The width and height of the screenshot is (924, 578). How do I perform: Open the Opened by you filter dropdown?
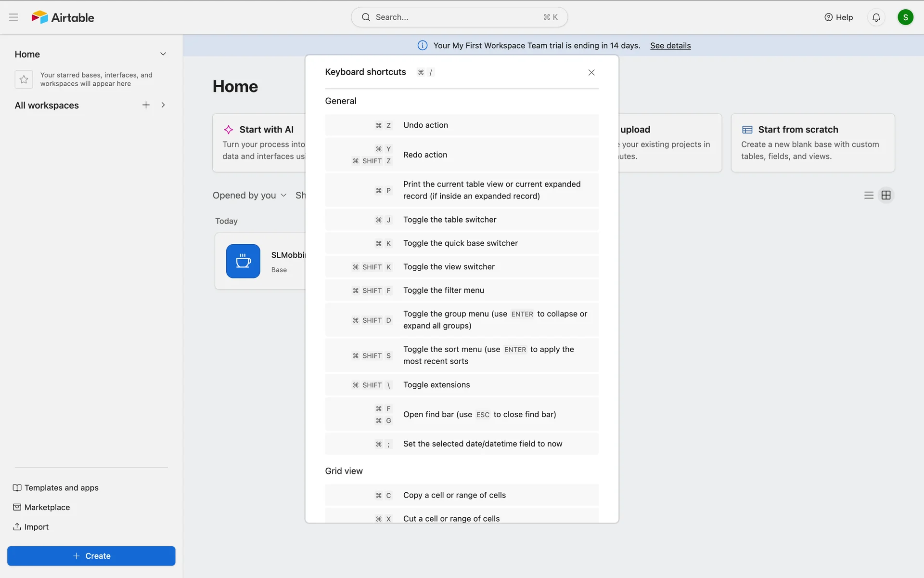pyautogui.click(x=249, y=195)
